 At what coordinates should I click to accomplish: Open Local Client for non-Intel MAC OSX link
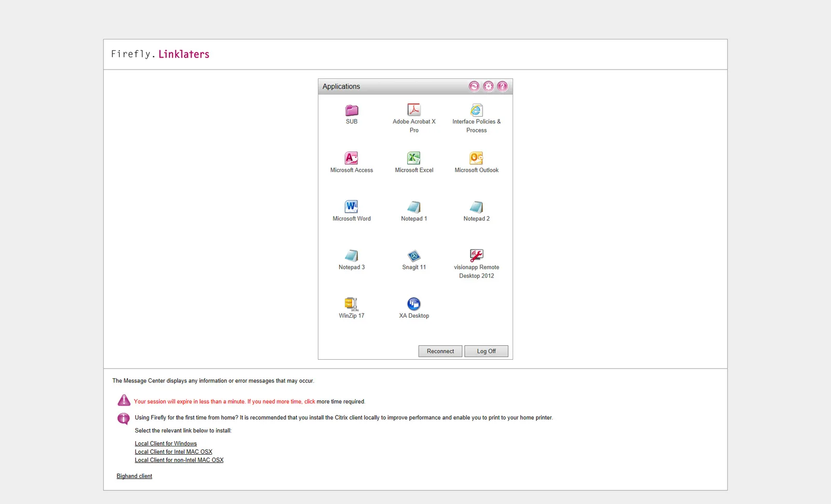(x=179, y=460)
